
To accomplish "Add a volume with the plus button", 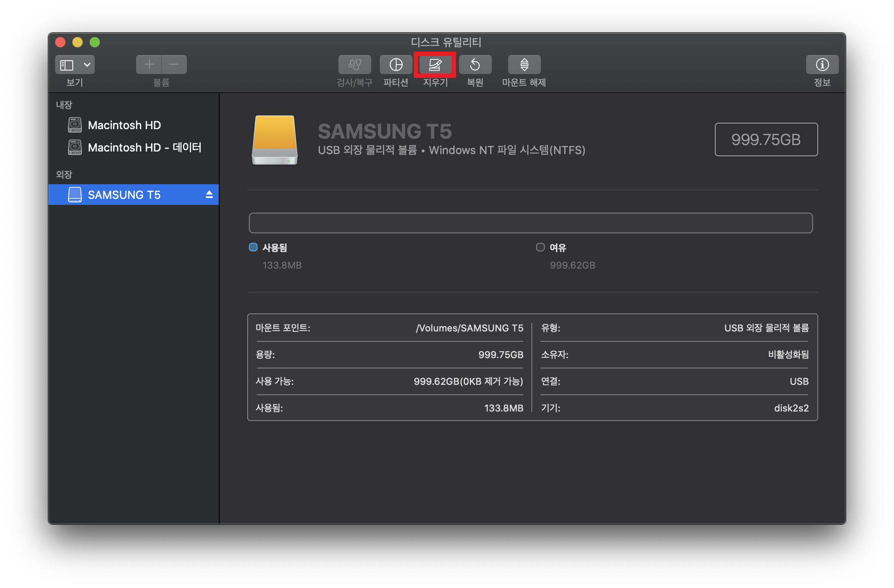I will click(x=149, y=65).
